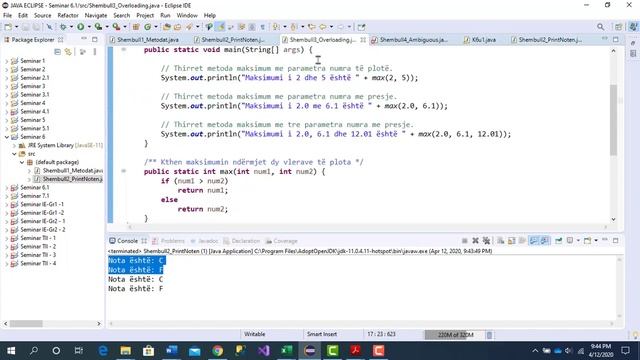Click the Collapse All icon in Package Explorer

58,52
